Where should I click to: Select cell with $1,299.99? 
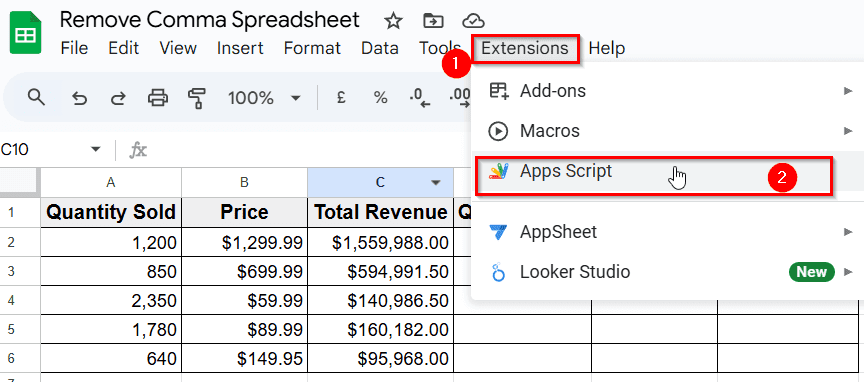244,242
